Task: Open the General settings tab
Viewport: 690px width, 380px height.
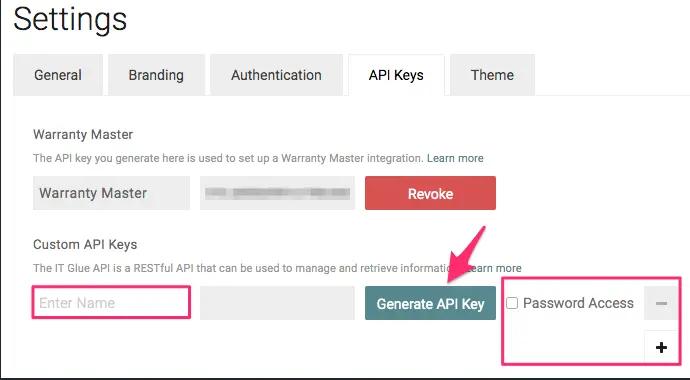Action: tap(58, 75)
